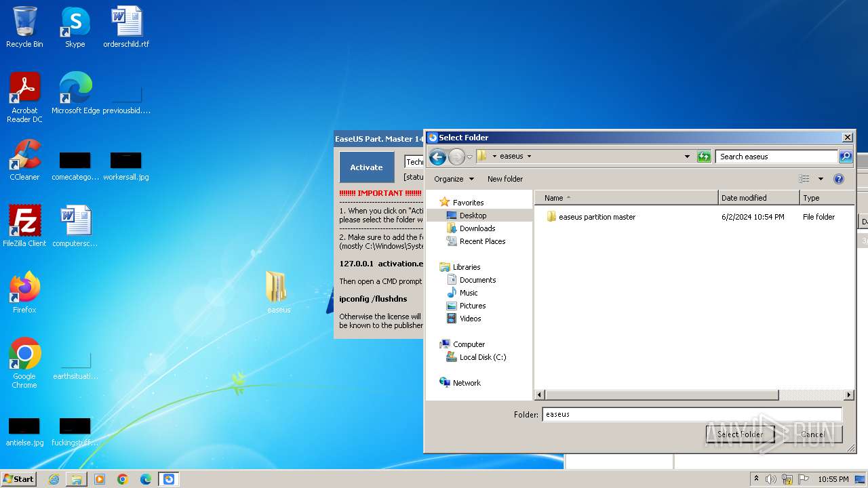Screen dimensions: 868x488
Task: Click the Activate button in EaseUS window
Action: tap(366, 167)
